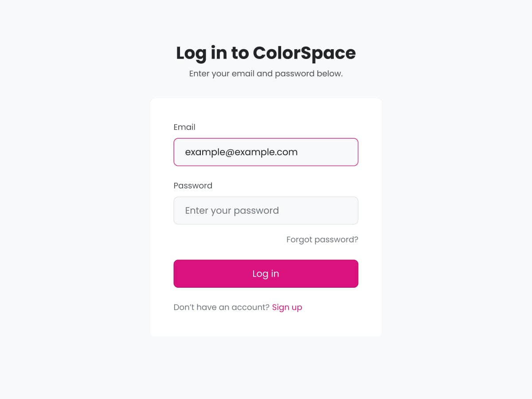Follow the Sign up link

point(287,307)
